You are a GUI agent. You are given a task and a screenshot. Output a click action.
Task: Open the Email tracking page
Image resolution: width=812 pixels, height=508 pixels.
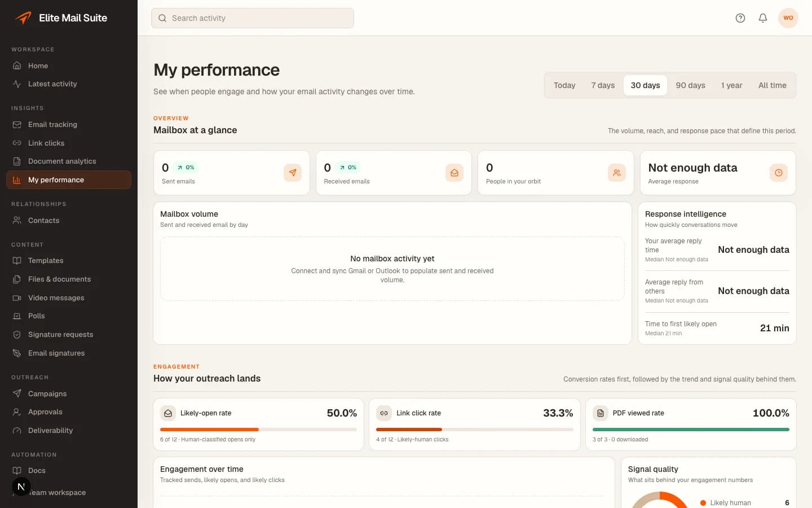click(69, 125)
